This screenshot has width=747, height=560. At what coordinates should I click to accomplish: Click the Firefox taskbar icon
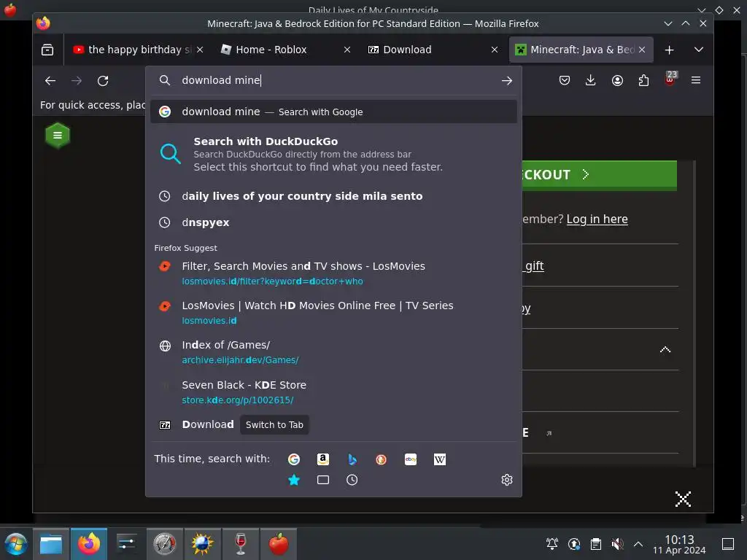(x=89, y=544)
